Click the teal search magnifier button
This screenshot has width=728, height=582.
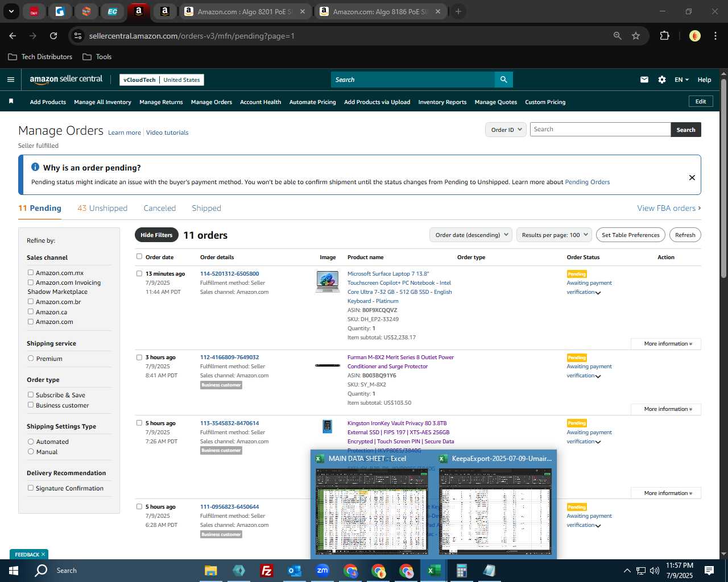point(503,80)
